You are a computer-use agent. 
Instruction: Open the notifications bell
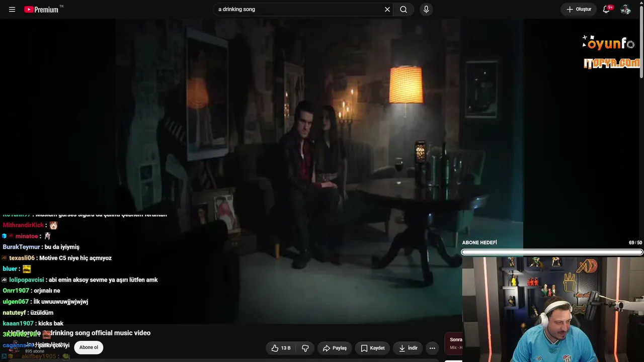(x=606, y=10)
